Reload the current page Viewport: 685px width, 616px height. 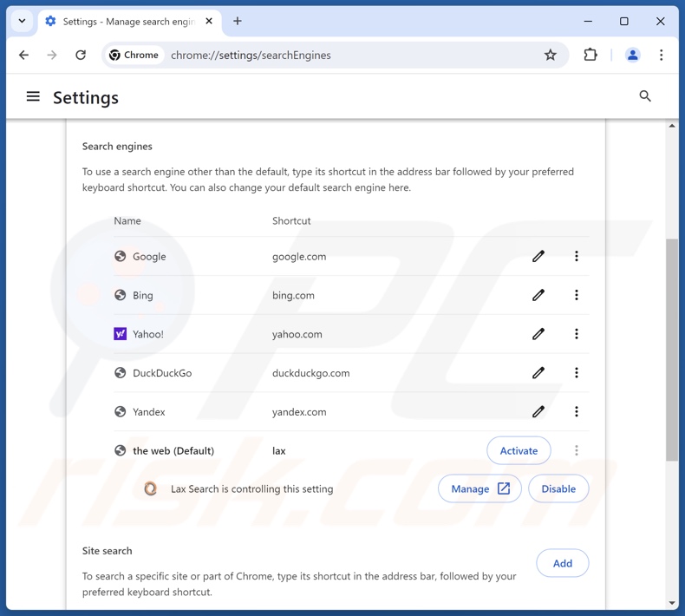coord(81,56)
